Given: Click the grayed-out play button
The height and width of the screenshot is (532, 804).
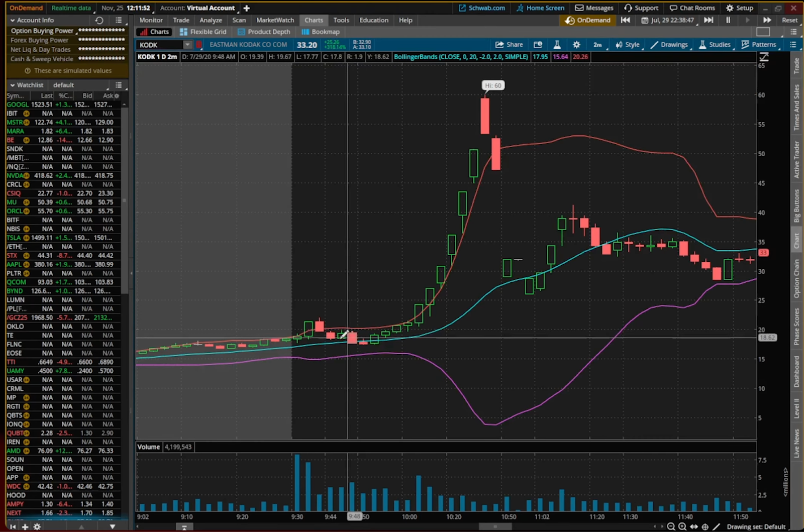Looking at the screenshot, I should point(748,20).
